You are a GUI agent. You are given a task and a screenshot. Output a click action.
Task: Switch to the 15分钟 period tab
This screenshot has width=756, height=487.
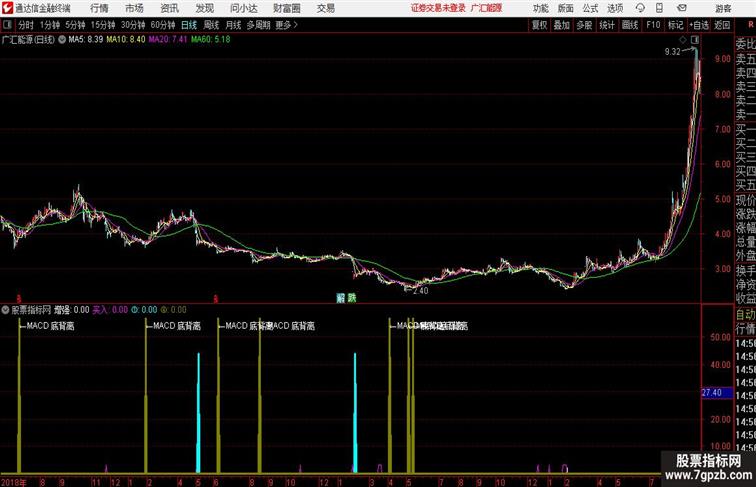coord(103,25)
